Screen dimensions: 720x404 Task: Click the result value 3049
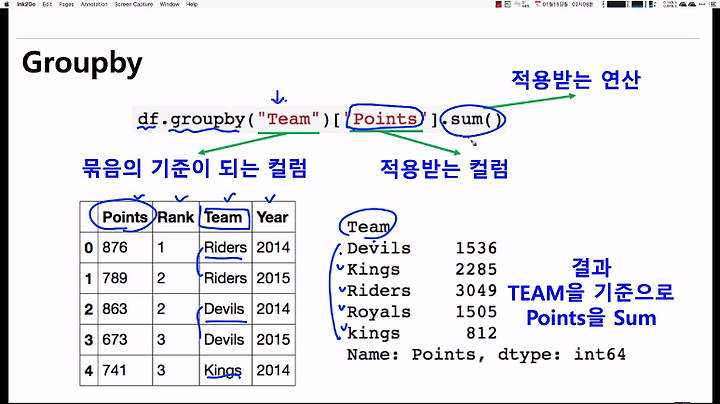476,291
